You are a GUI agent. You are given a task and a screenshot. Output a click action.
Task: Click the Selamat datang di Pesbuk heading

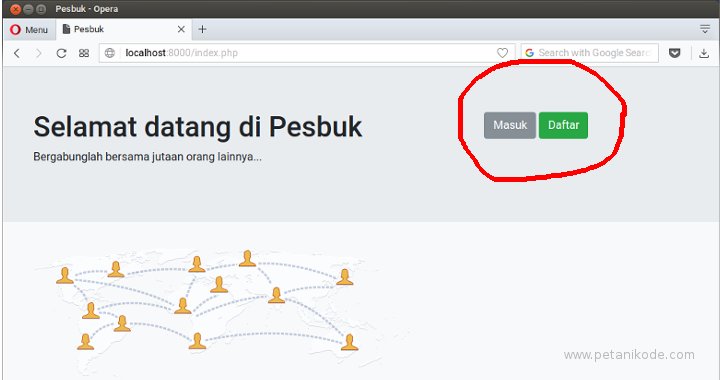[198, 127]
